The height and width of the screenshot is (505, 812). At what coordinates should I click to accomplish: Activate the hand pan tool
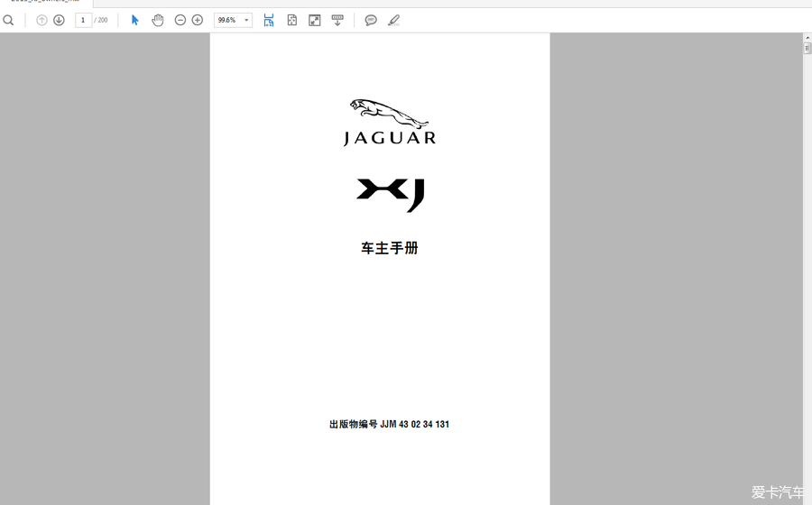(x=157, y=20)
